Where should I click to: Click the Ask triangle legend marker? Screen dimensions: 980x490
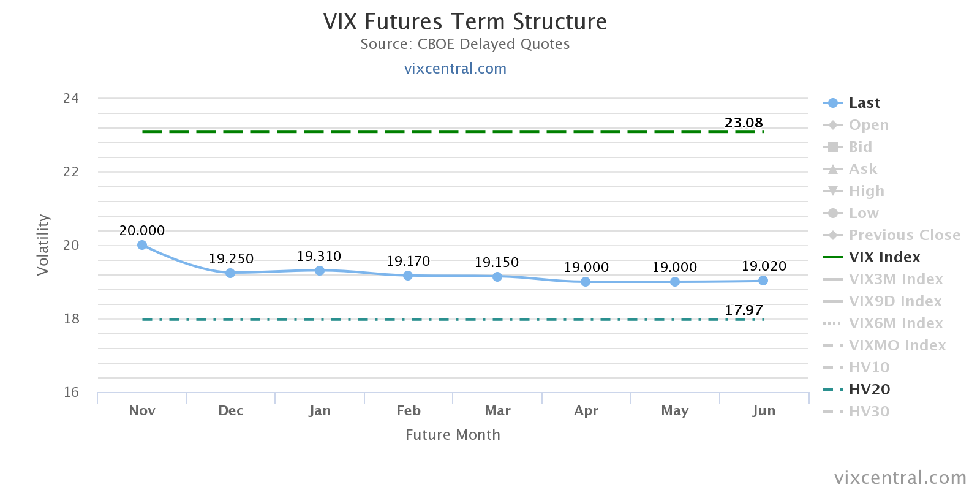click(x=832, y=169)
